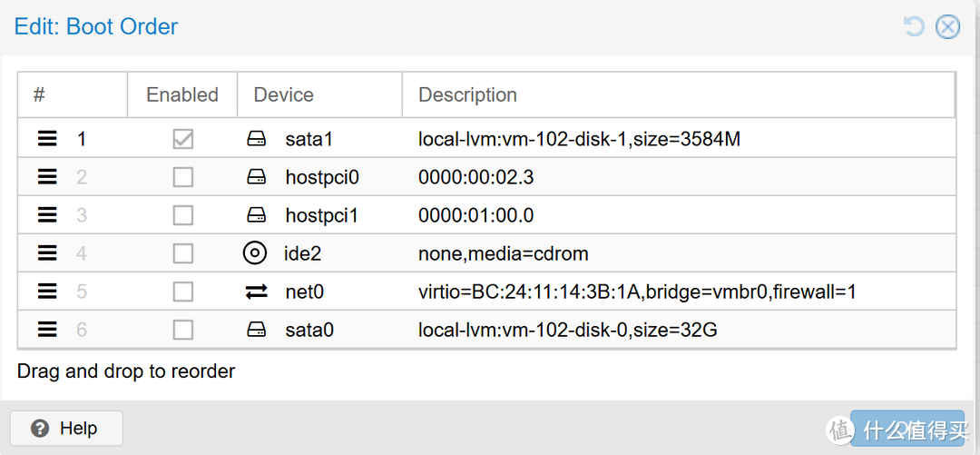Click the drag handle for hostpci0 row
The image size is (980, 455).
tap(47, 177)
